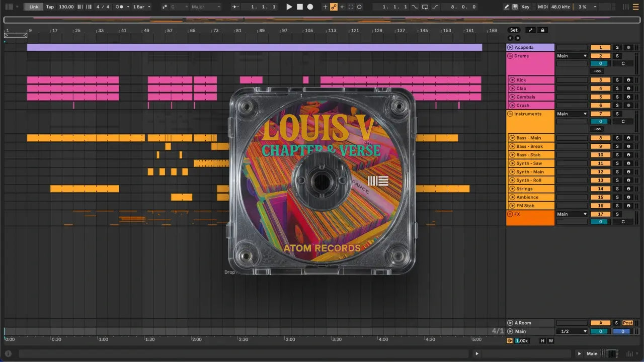The width and height of the screenshot is (644, 362).
Task: Click the lock icon next to Set
Action: pos(542,30)
